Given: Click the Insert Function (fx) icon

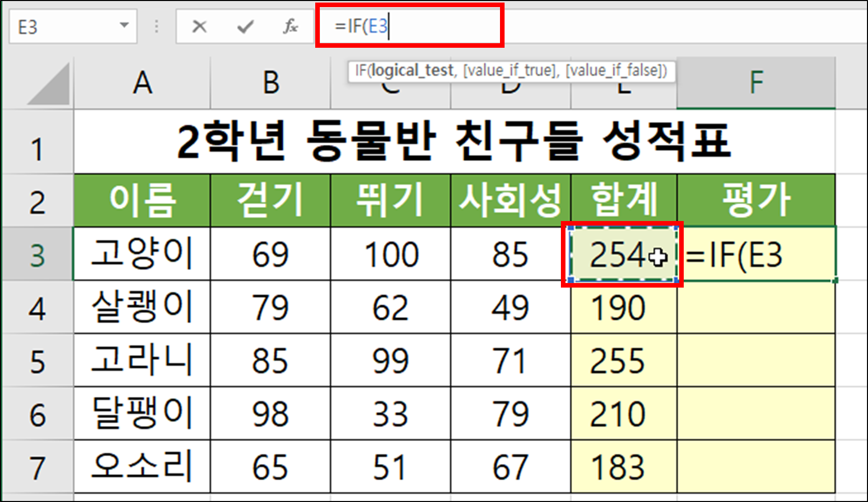Looking at the screenshot, I should pos(290,27).
